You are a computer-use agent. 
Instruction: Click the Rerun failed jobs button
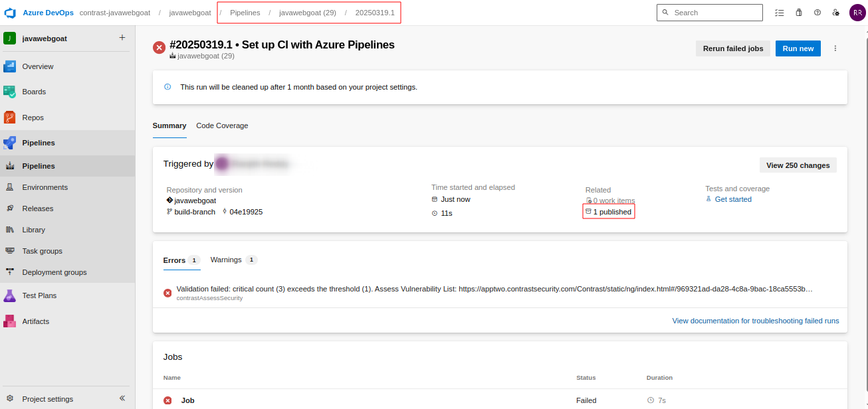tap(733, 48)
